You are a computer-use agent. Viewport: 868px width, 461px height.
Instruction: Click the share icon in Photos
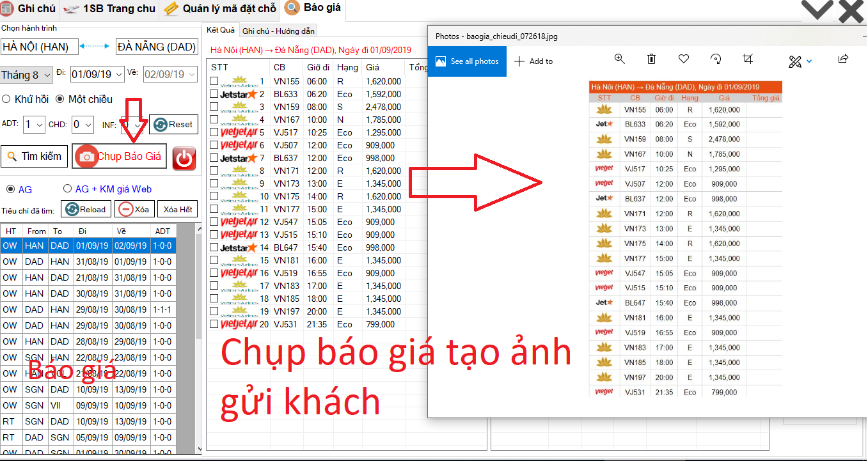coord(843,59)
